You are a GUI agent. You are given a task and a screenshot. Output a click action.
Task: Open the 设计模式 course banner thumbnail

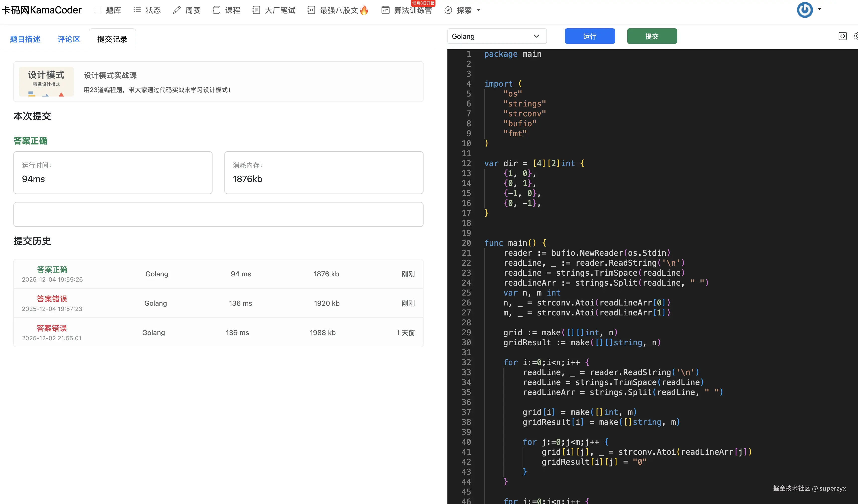(x=46, y=81)
